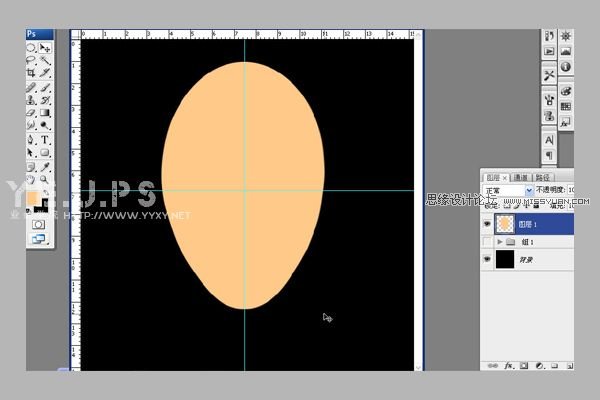Image resolution: width=600 pixels, height=400 pixels.
Task: Show 组 1 by clicking its visibility box
Action: pos(488,242)
